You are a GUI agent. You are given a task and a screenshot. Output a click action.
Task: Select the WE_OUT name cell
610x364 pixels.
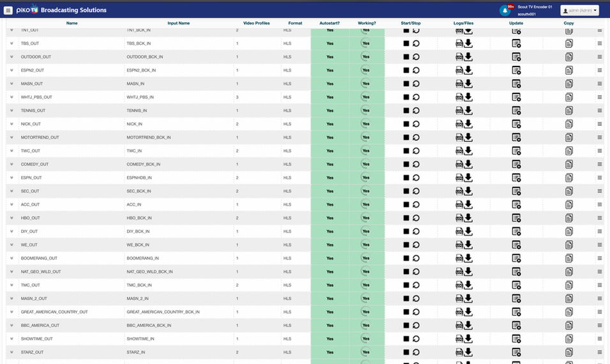tap(29, 245)
